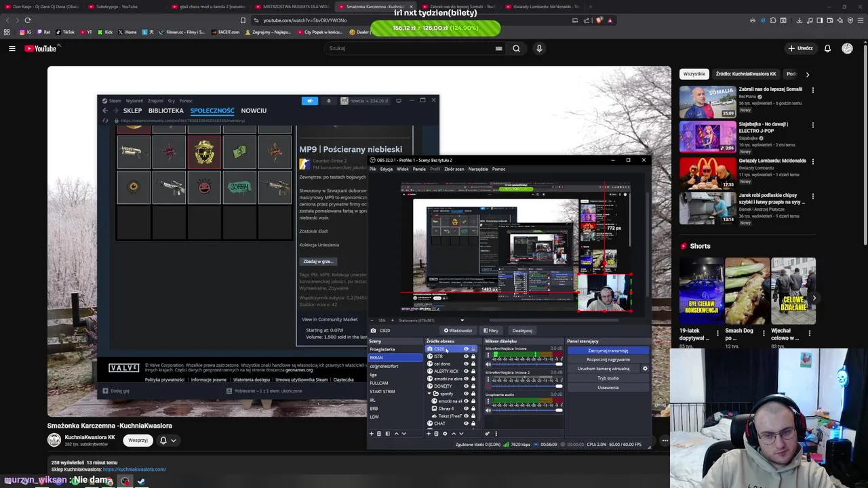Expand bell notification options under channel name
Screen dimensions: 868x488
pos(174,441)
